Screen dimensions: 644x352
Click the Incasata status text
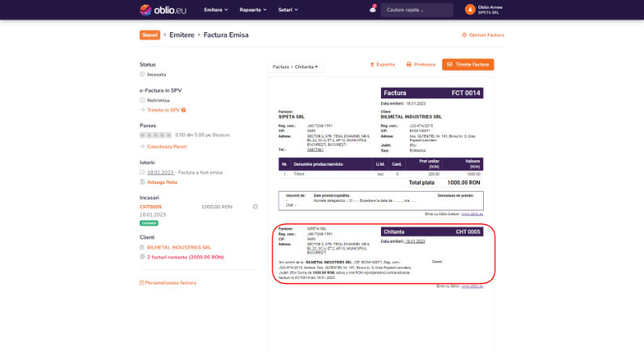[156, 75]
